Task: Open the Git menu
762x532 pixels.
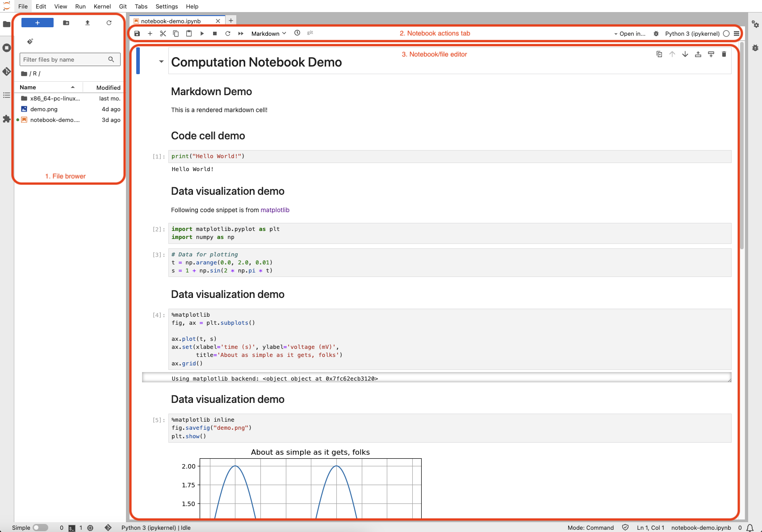Action: [123, 6]
